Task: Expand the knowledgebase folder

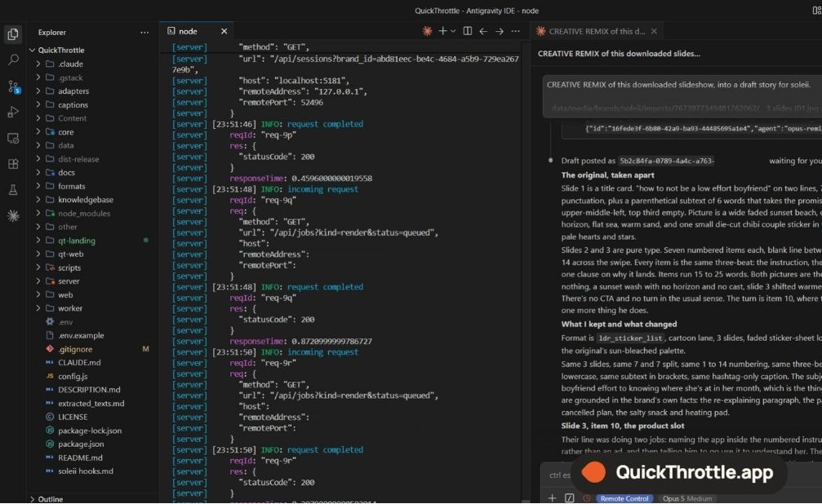Action: [x=38, y=200]
